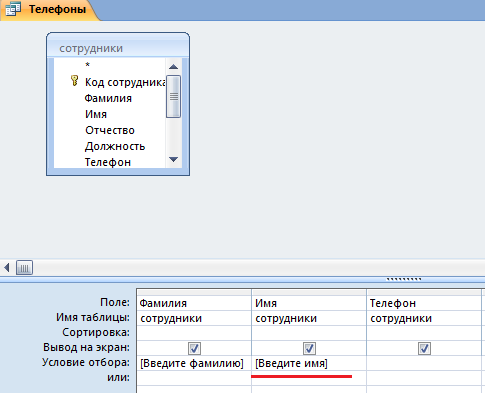Click the dotted pane splitter grip handle
This screenshot has height=393, width=485.
[404, 279]
